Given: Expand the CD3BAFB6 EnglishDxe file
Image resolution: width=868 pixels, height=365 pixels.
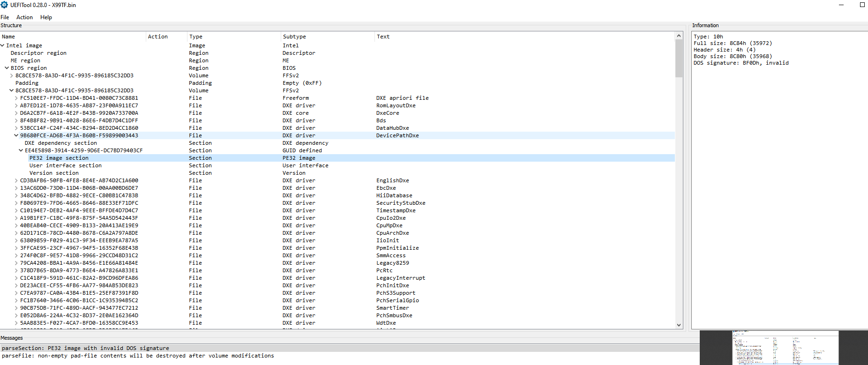Looking at the screenshot, I should [16, 180].
